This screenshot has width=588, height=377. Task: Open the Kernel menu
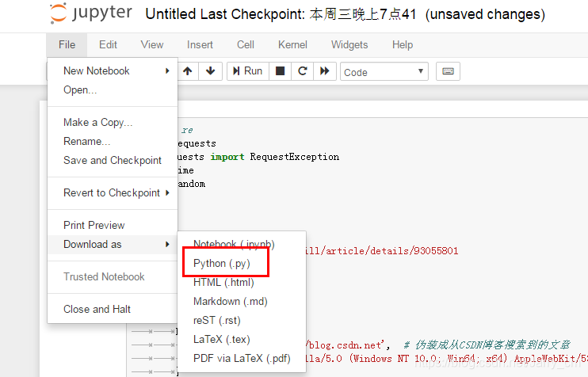pos(292,45)
